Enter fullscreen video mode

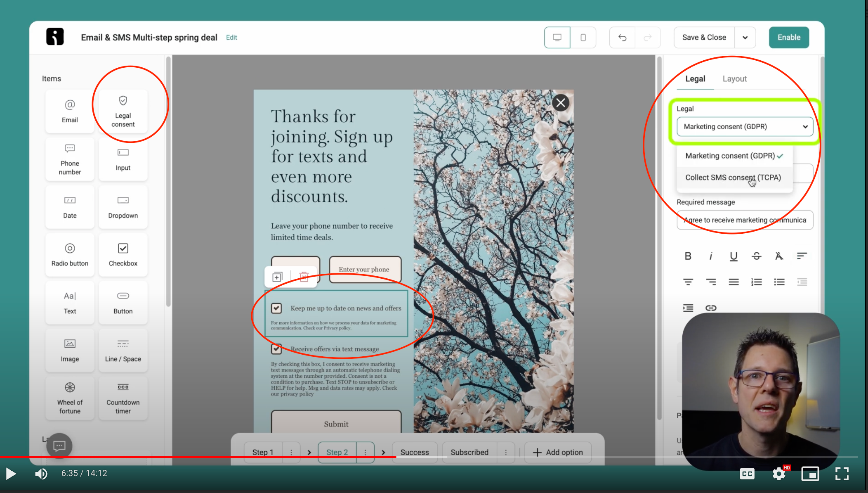[842, 474]
